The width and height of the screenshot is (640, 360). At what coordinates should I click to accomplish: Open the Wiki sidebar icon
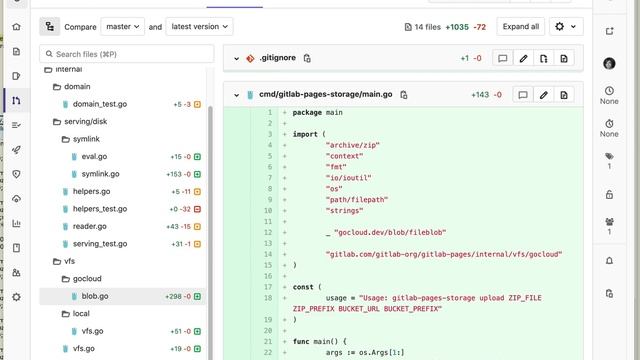pyautogui.click(x=16, y=248)
